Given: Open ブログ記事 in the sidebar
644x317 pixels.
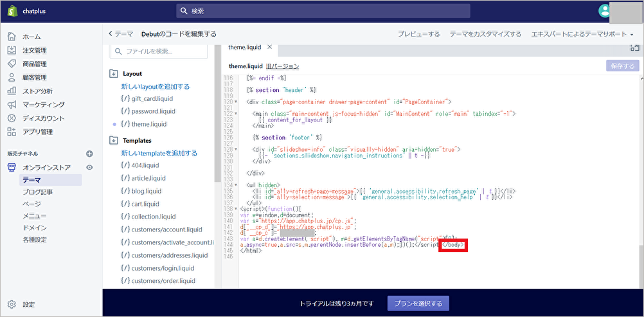Looking at the screenshot, I should point(37,192).
